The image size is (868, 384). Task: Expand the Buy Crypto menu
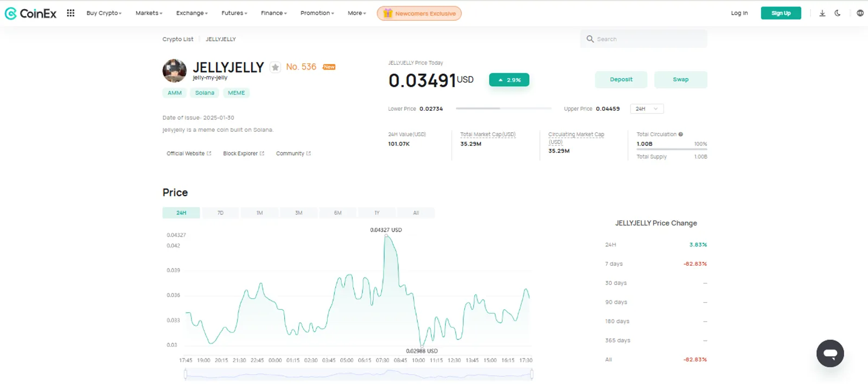(104, 13)
